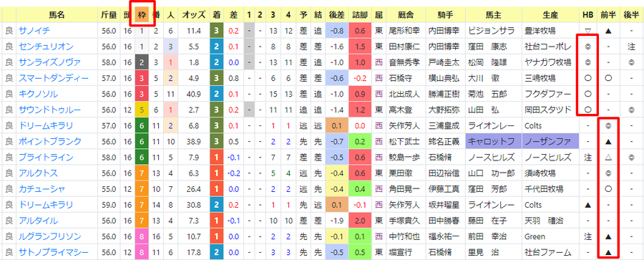Sort by the 詰脚 column header
Screen dimensions: 644x260
[x=360, y=15]
